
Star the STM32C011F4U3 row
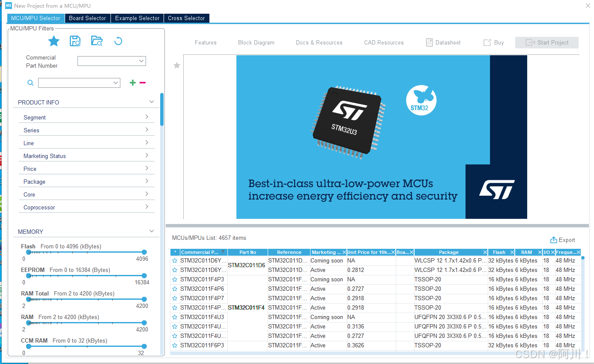175,317
